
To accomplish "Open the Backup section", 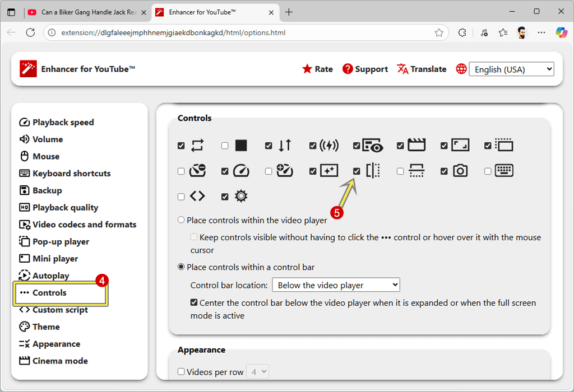I will pyautogui.click(x=40, y=190).
